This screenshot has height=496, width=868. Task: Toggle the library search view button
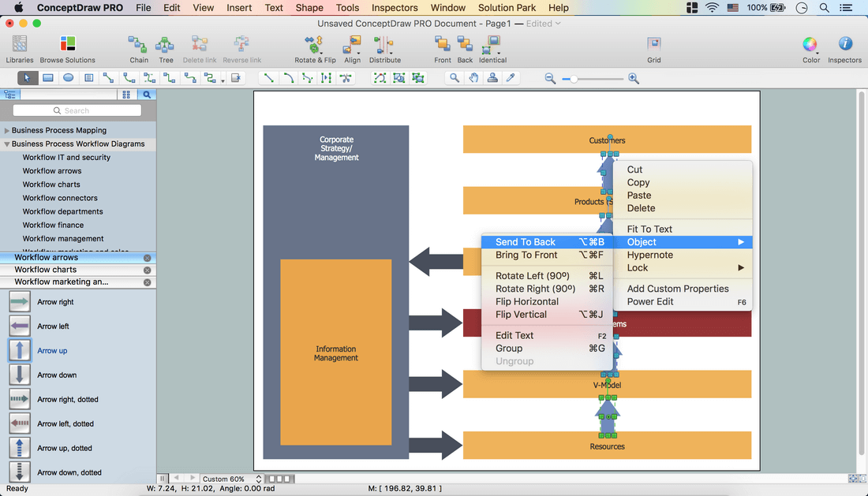pos(147,95)
